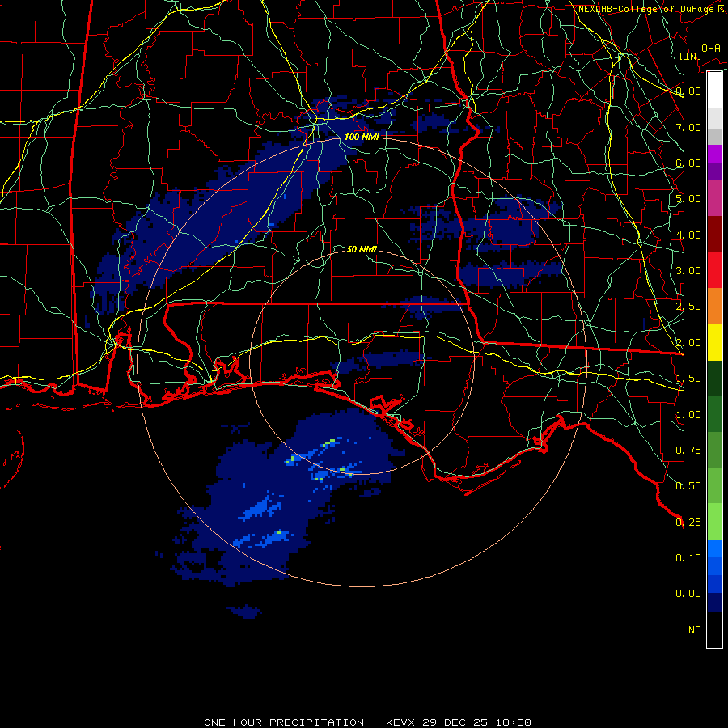
Task: Select the 7.00 legend value
Action: click(688, 127)
